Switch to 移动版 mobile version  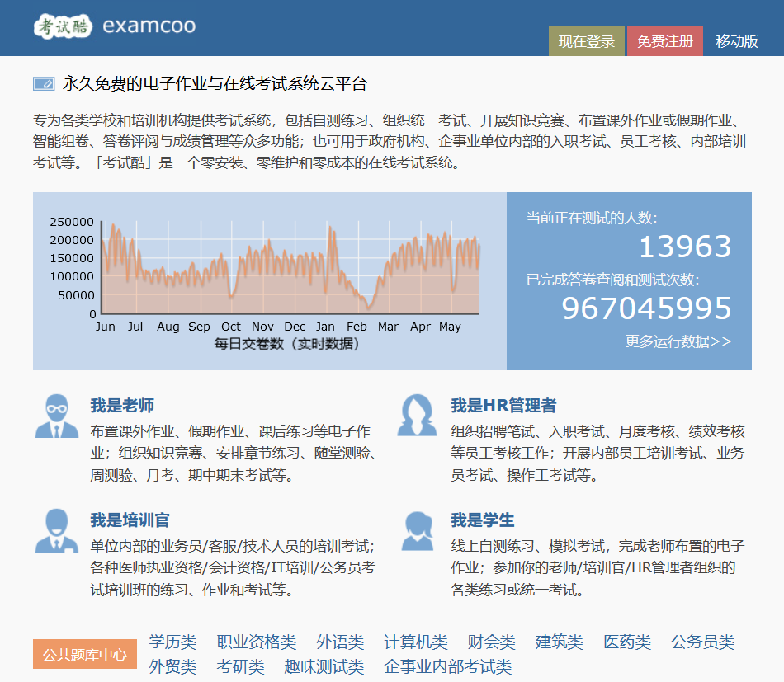(736, 41)
